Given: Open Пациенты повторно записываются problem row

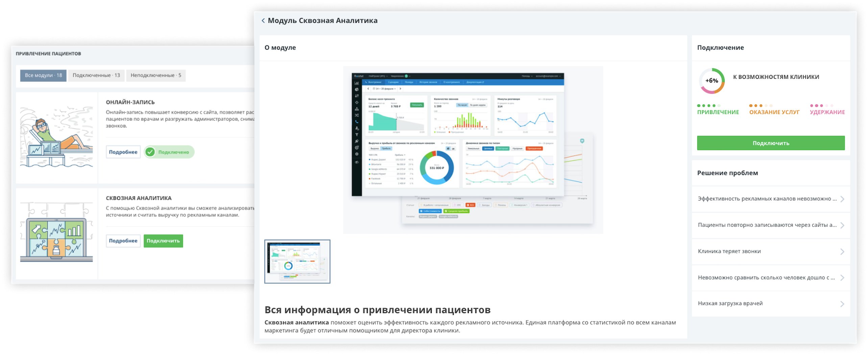Looking at the screenshot, I should click(771, 225).
